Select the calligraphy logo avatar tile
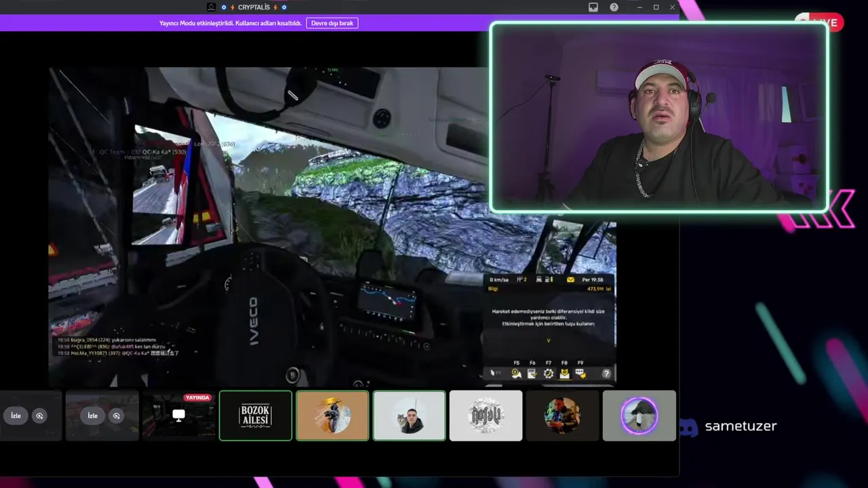Viewport: 868px width, 488px height. (486, 415)
